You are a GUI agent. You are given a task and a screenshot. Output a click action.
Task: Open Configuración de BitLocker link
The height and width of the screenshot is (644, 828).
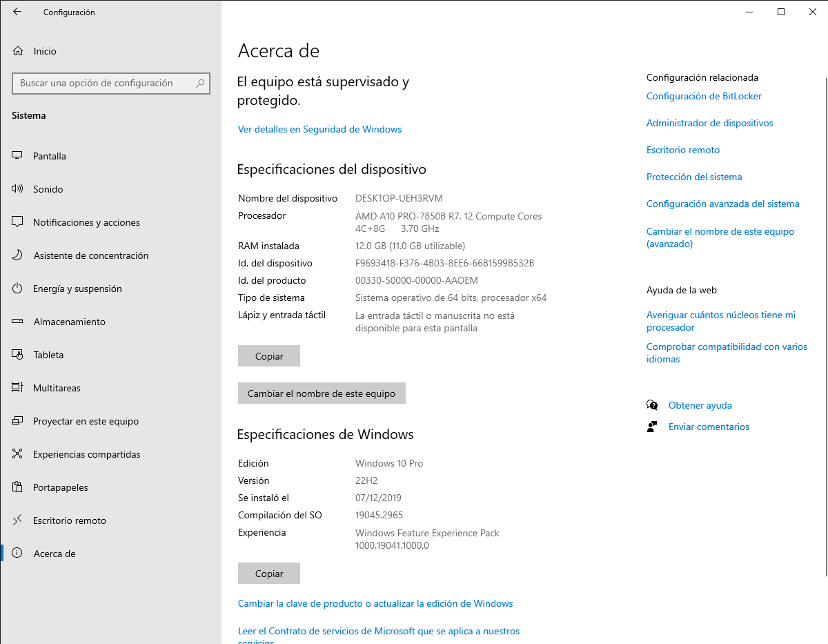click(x=704, y=96)
